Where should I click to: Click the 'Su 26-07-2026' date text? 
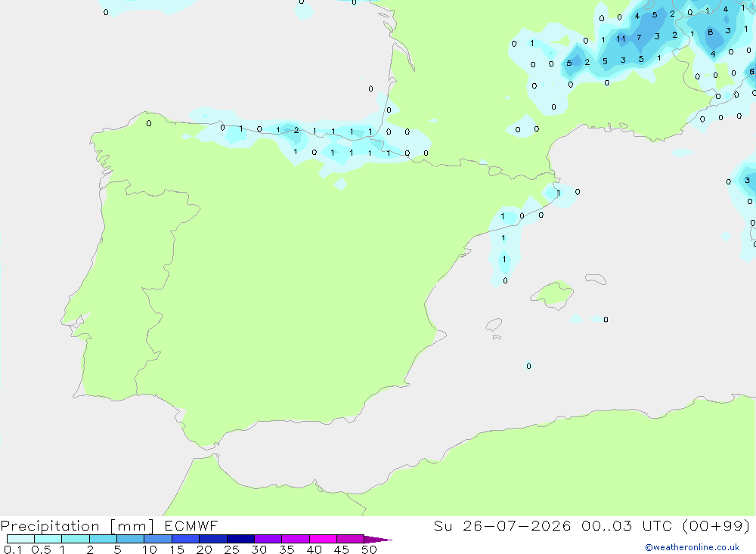502,525
